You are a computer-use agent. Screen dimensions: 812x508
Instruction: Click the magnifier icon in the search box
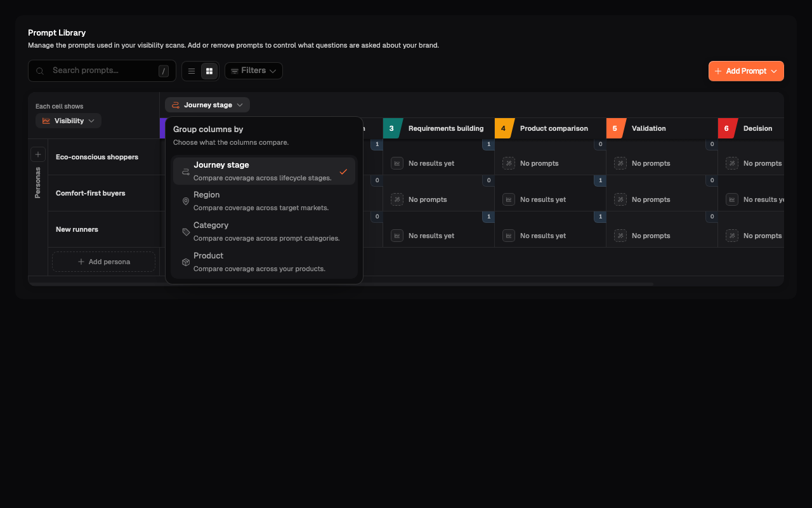[x=40, y=71]
